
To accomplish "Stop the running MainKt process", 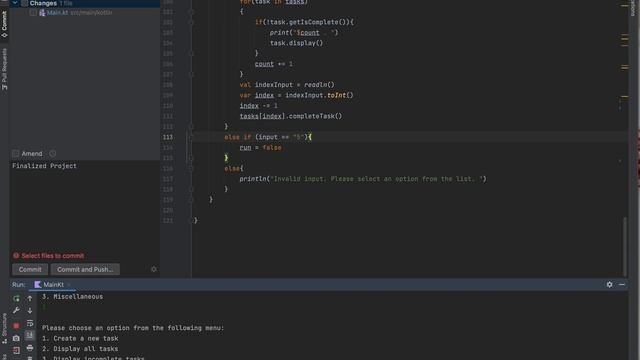I will click(x=16, y=326).
